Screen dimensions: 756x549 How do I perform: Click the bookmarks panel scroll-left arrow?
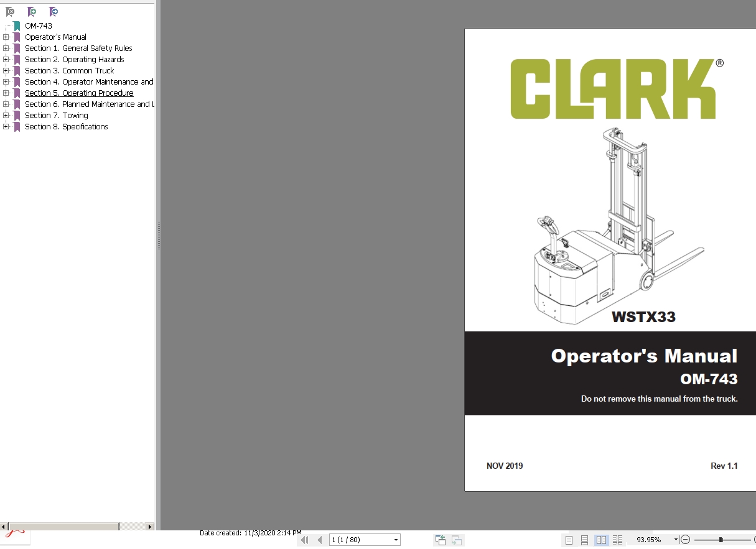click(x=4, y=527)
